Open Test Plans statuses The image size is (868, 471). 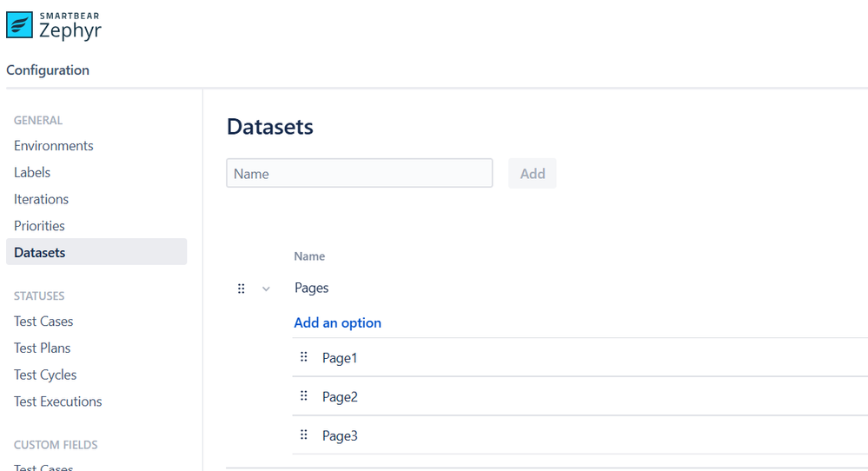click(x=42, y=348)
